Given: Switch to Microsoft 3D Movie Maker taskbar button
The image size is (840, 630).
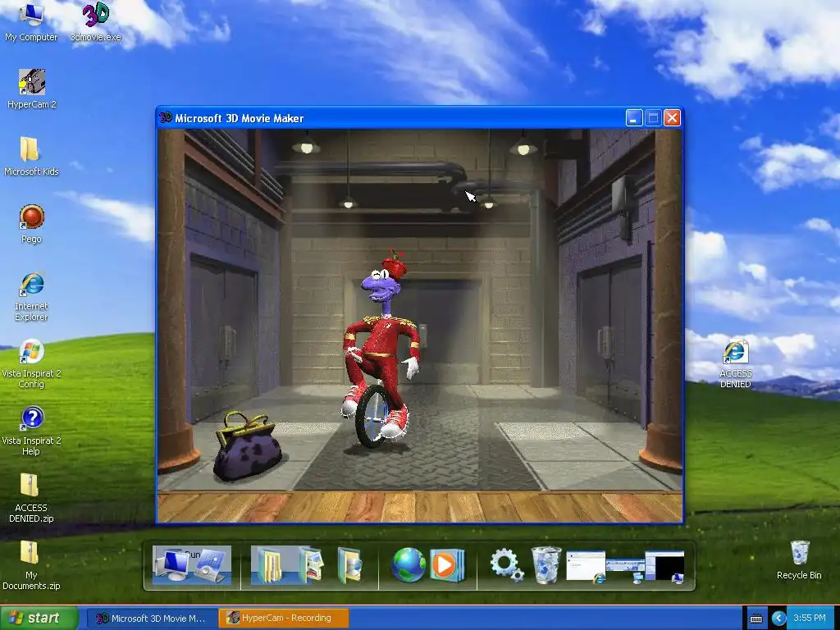Looking at the screenshot, I should (152, 619).
